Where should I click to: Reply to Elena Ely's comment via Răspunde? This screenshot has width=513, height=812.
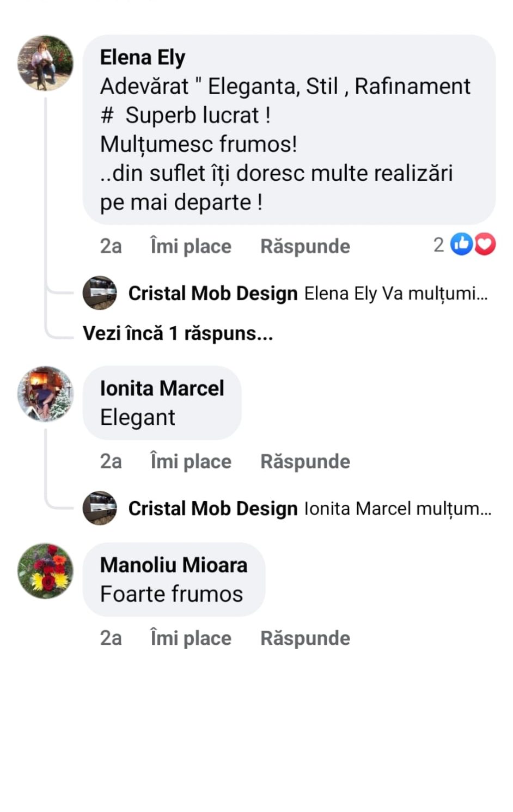pos(305,246)
